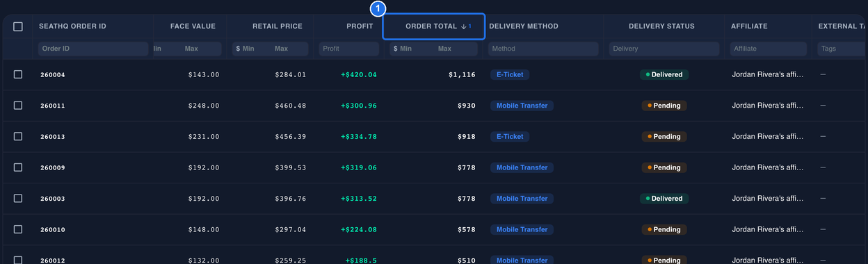
Task: Open order ID 260011
Action: (x=53, y=106)
